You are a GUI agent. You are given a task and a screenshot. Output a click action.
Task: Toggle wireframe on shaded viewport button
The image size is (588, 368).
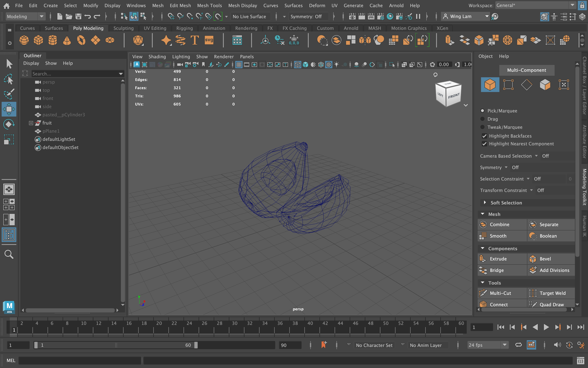321,64
